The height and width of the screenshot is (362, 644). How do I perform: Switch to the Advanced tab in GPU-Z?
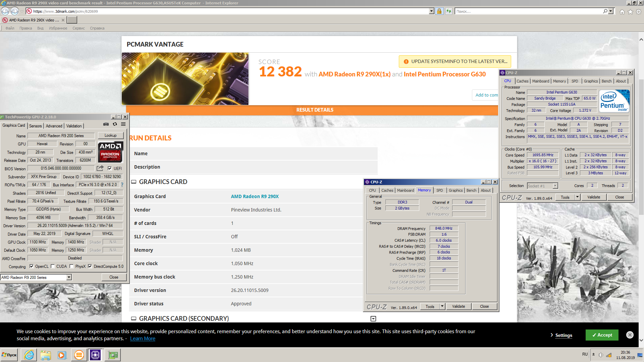pyautogui.click(x=54, y=126)
